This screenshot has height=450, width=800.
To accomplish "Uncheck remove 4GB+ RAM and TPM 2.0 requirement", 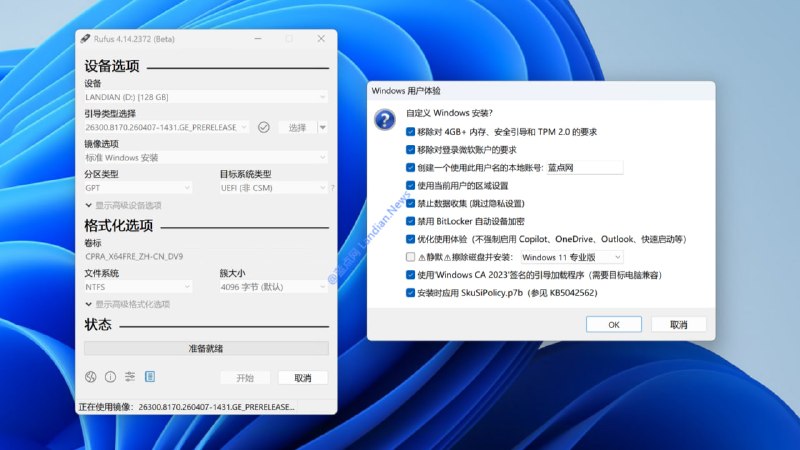I will (410, 132).
